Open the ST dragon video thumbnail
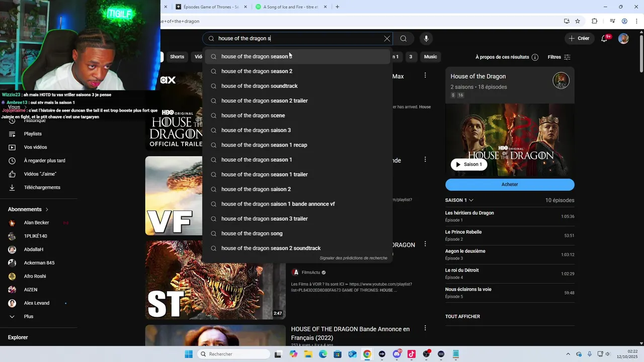This screenshot has height=362, width=644. tap(215, 280)
